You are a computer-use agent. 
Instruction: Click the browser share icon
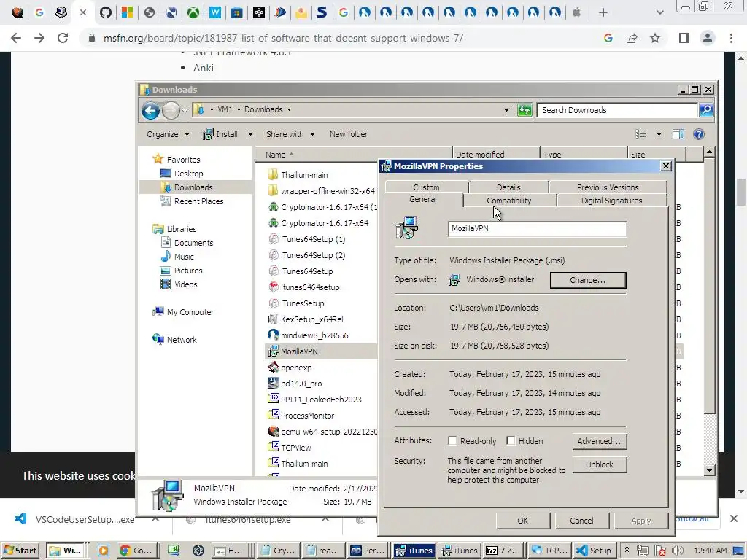(x=632, y=38)
